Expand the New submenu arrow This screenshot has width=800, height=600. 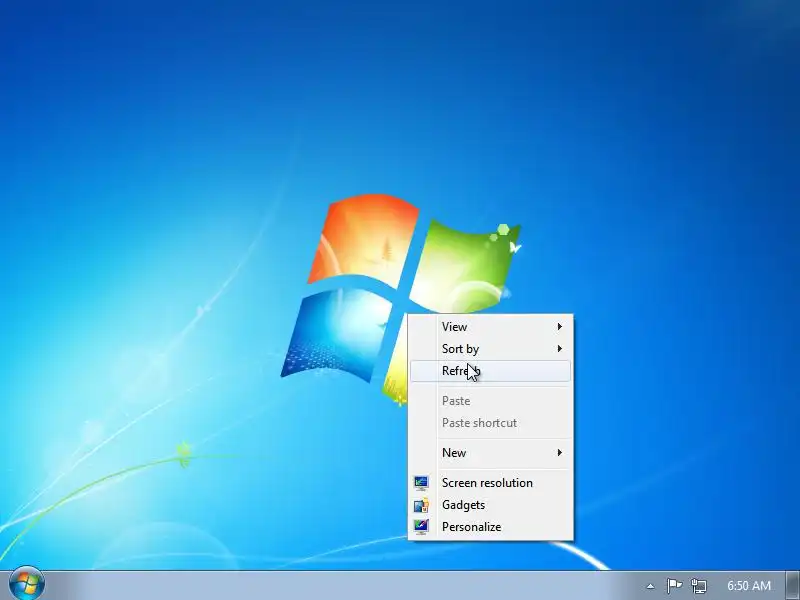pos(560,453)
